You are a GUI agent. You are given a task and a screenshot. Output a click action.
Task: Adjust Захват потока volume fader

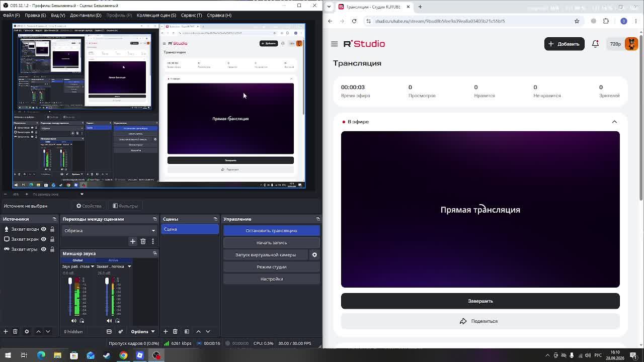(107, 282)
